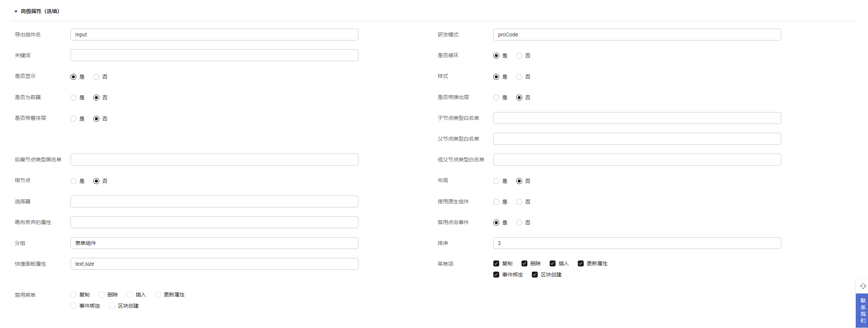Focus the 关键词 text field
The height and width of the screenshot is (328, 868).
pyautogui.click(x=214, y=55)
